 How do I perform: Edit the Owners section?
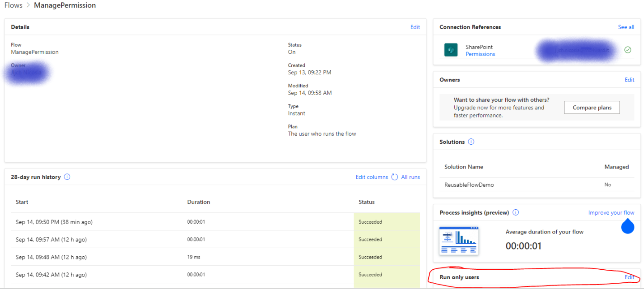point(629,80)
